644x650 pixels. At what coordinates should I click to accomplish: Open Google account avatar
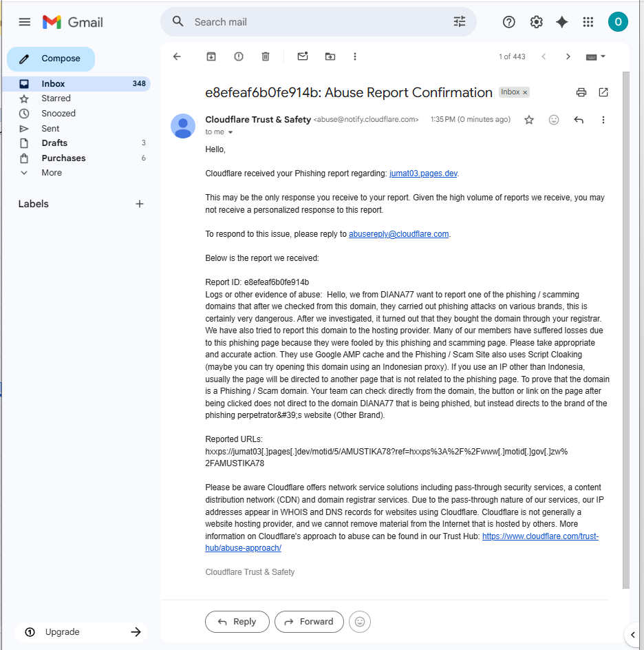[x=618, y=22]
